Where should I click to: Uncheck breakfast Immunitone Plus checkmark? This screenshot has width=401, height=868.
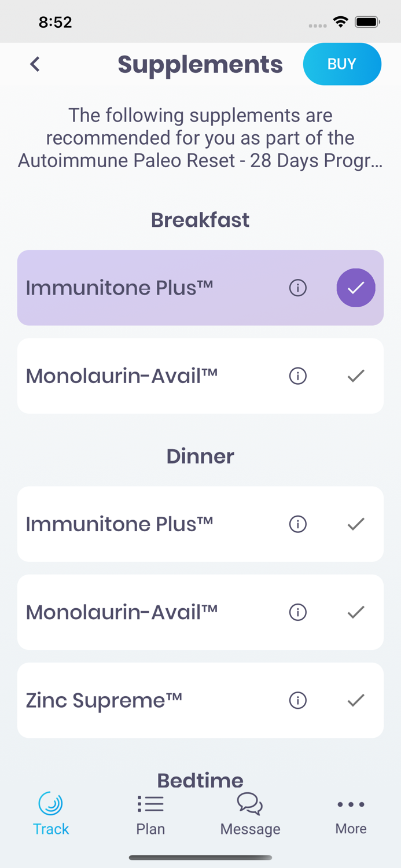(356, 288)
